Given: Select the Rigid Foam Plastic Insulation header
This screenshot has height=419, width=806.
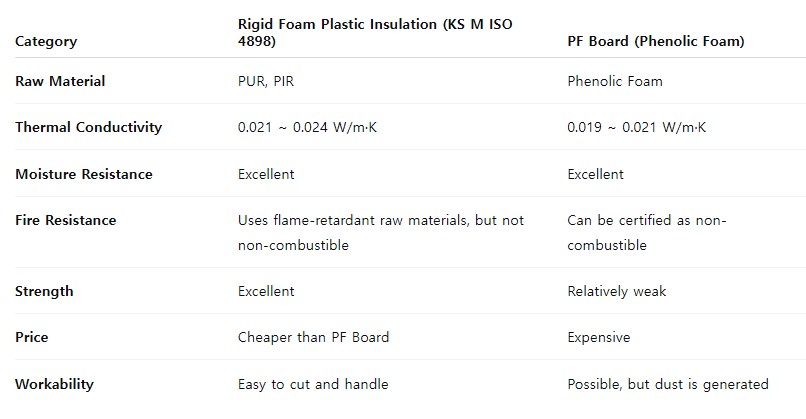Looking at the screenshot, I should coord(375,32).
